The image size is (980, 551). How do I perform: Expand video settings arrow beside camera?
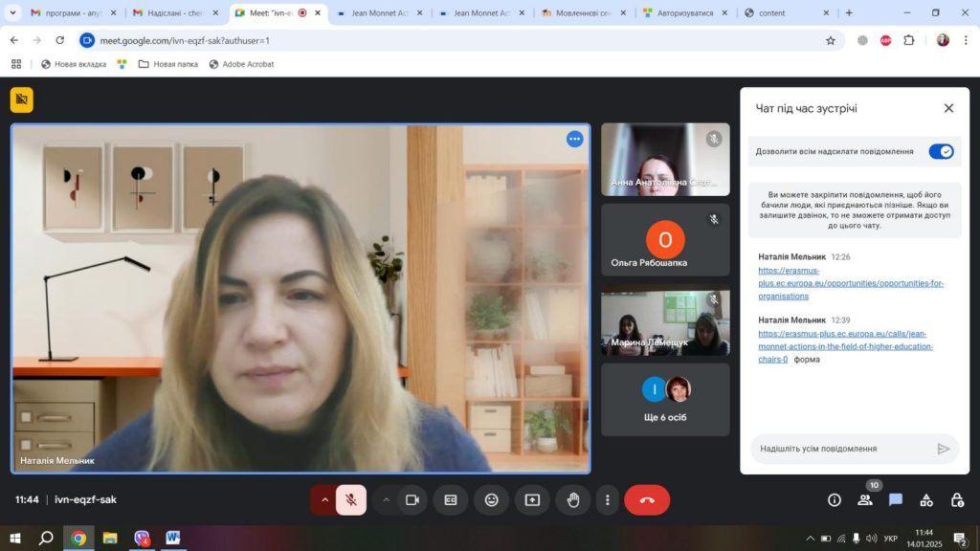click(x=387, y=499)
